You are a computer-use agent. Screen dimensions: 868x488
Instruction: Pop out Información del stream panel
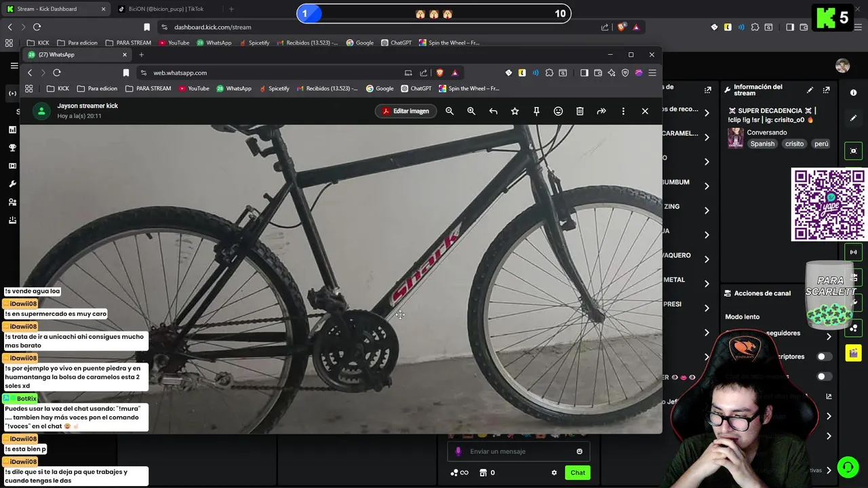826,90
